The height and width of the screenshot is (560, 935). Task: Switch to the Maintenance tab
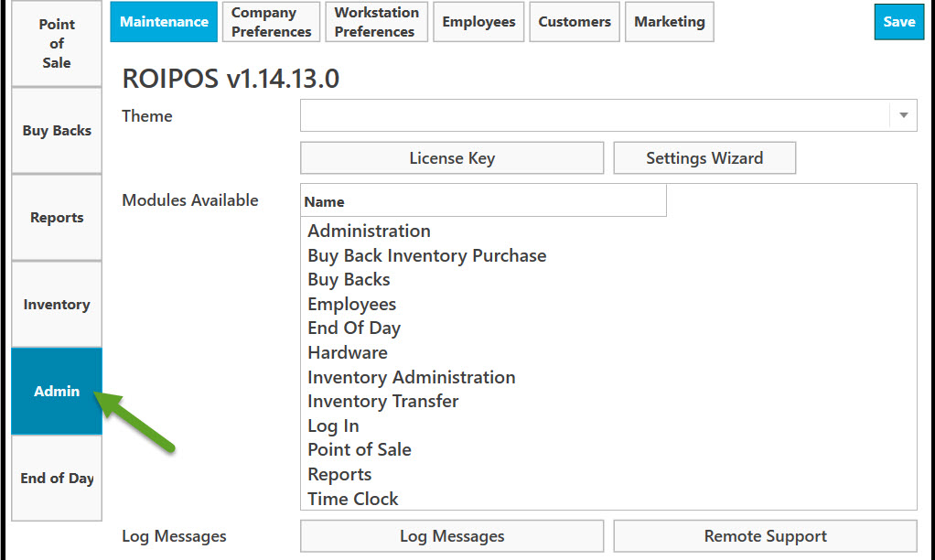(164, 22)
